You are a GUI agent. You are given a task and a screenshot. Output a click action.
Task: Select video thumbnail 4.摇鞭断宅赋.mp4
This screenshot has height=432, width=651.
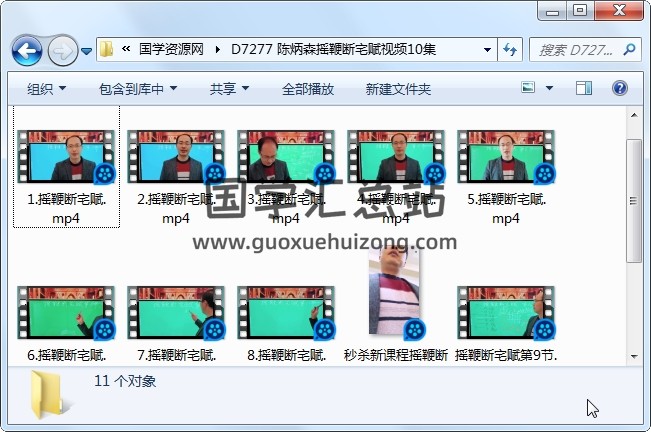[396, 157]
